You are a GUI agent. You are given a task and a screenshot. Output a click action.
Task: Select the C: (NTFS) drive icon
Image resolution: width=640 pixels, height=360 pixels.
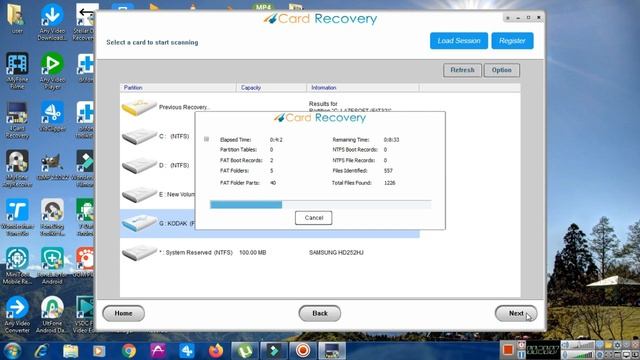coord(139,136)
